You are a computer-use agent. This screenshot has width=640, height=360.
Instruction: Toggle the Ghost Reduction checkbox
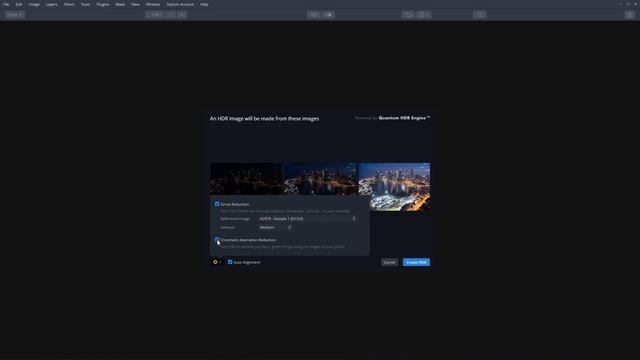217,204
